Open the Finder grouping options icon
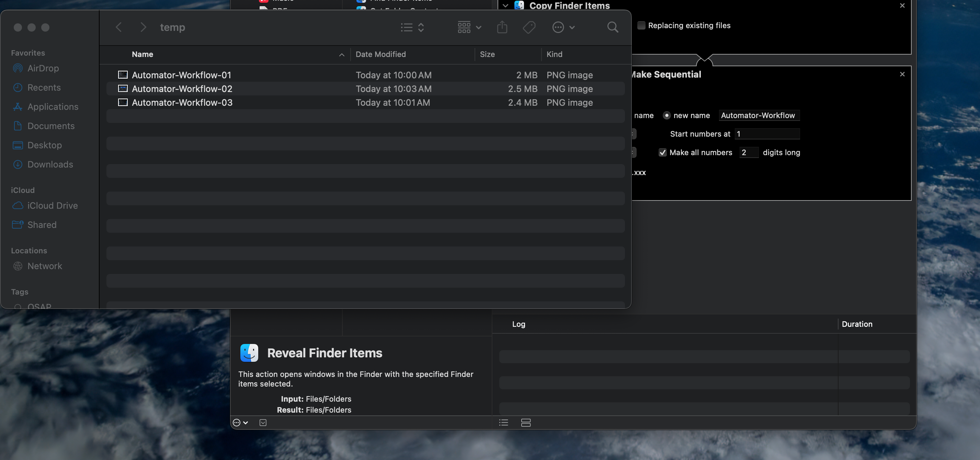980x460 pixels. coord(469,27)
